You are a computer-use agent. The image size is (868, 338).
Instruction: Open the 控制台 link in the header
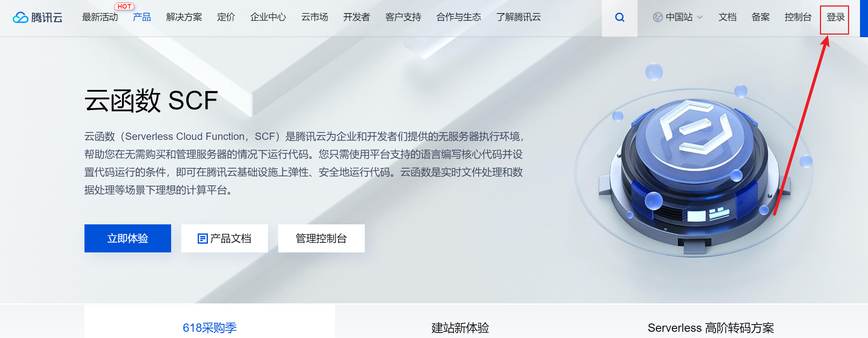pyautogui.click(x=798, y=17)
